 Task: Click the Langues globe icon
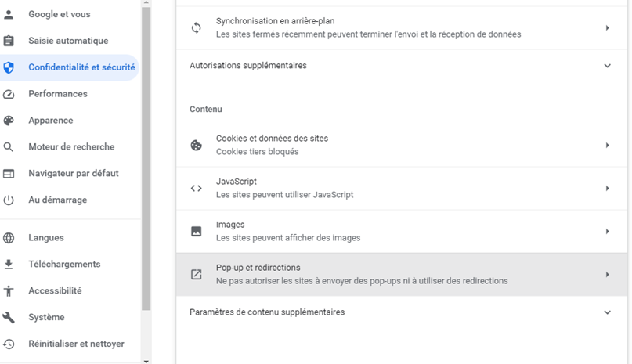9,238
